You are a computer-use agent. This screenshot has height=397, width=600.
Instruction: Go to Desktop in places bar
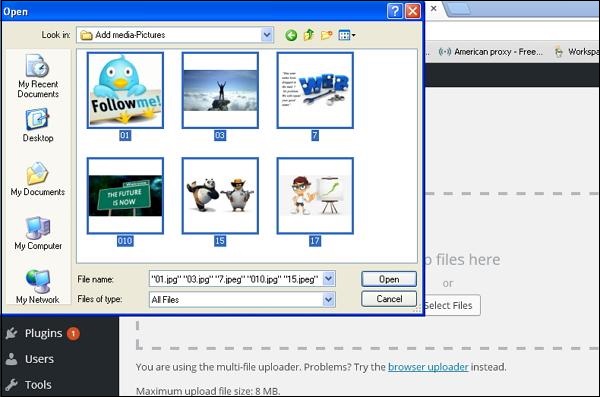[x=38, y=126]
